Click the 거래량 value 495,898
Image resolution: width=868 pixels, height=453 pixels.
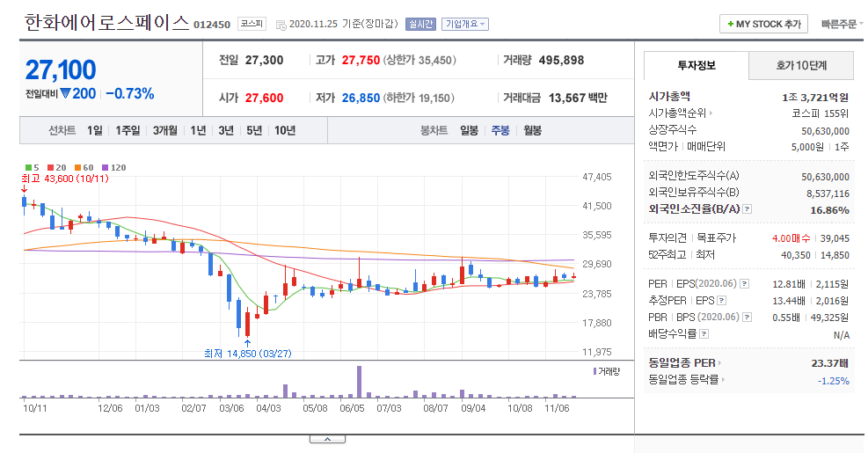coord(561,61)
